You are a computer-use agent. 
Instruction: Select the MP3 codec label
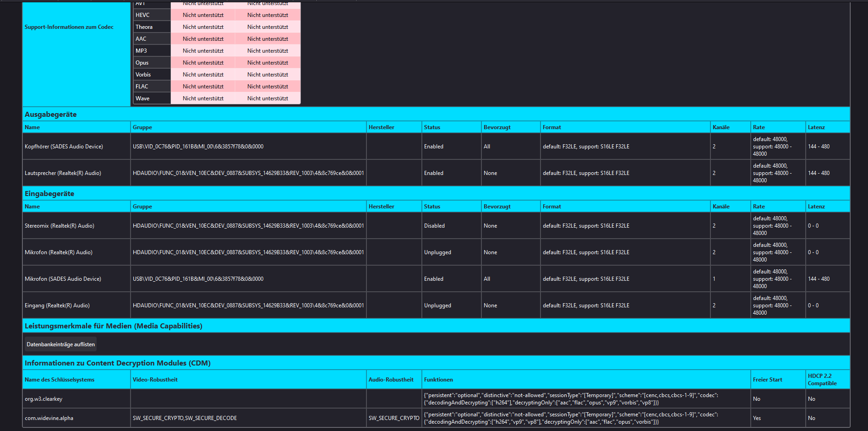(141, 51)
